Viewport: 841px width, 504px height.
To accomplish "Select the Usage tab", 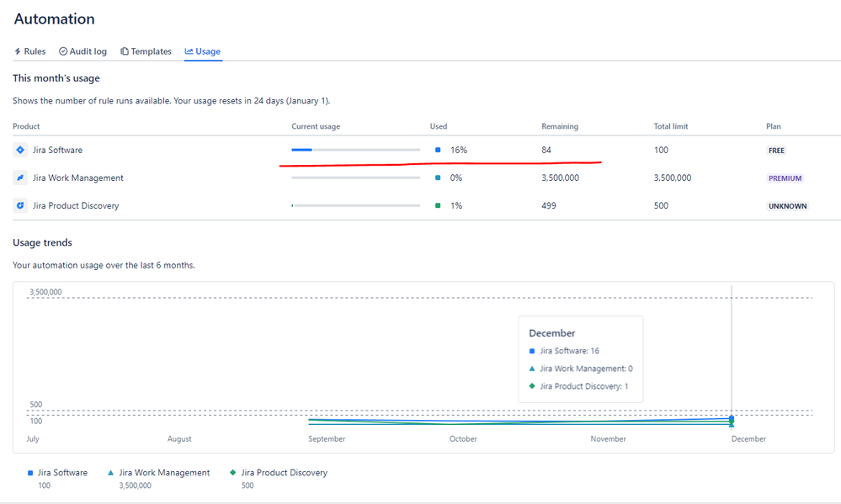I will (203, 51).
